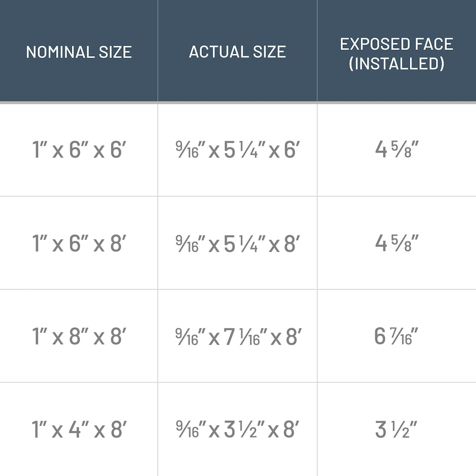Select the nominal size 1" x 6" x 6' cell
476x476 pixels.
tap(79, 150)
